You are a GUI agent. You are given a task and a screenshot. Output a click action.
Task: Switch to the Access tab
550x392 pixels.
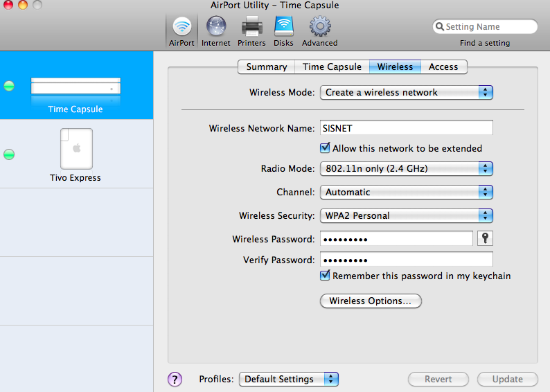click(443, 67)
